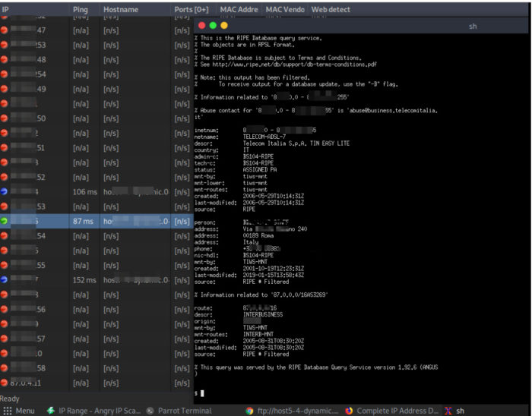This screenshot has height=416, width=532.
Task: Click the Ready status bar text
Action: [10, 399]
